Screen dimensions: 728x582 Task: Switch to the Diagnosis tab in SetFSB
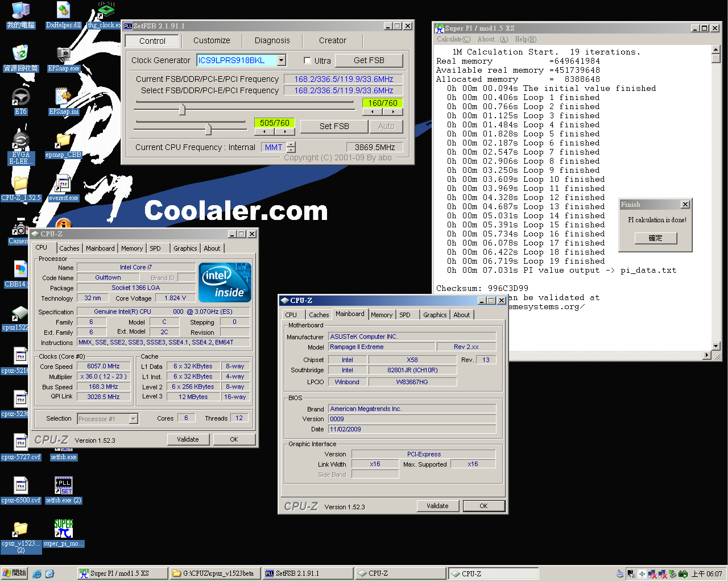(272, 41)
